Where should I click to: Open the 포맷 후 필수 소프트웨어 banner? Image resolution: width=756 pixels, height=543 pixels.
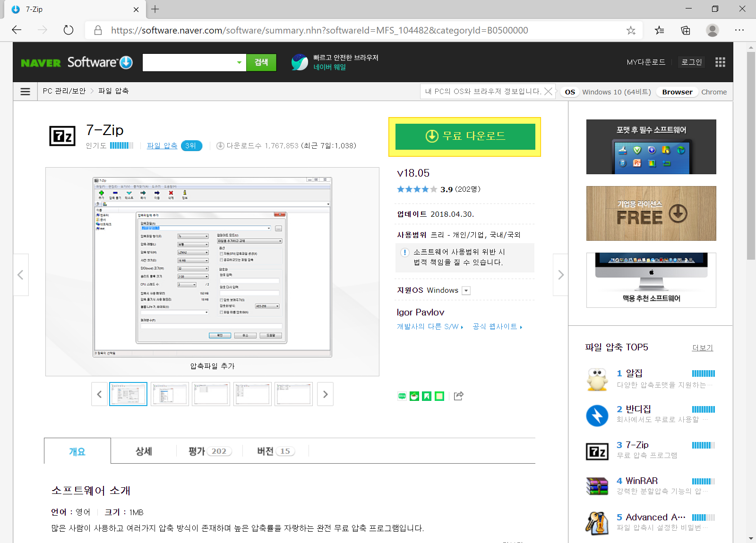click(x=651, y=147)
